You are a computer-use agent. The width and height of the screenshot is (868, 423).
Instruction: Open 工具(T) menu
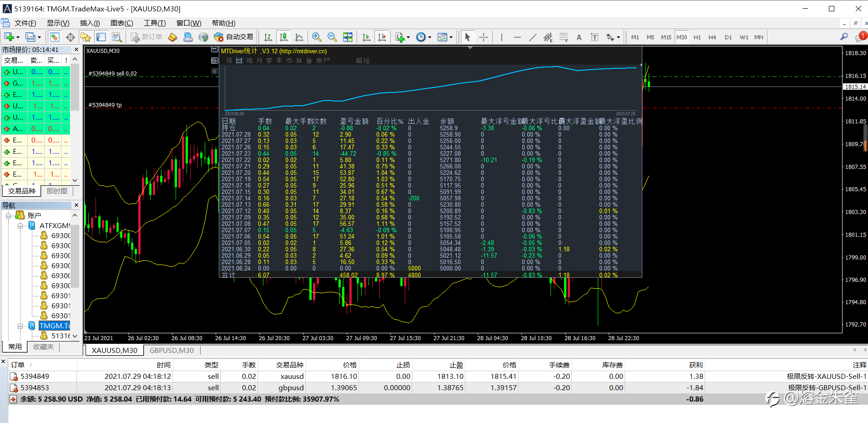click(x=155, y=23)
